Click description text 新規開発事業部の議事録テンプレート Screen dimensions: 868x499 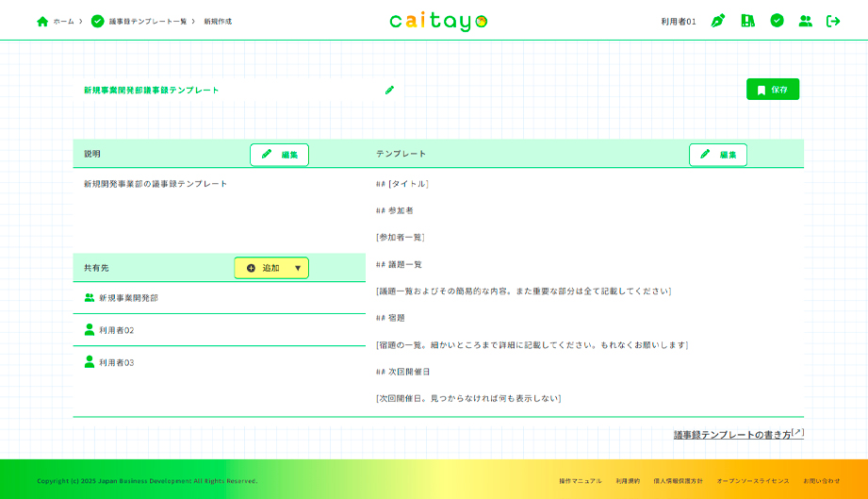pyautogui.click(x=156, y=184)
